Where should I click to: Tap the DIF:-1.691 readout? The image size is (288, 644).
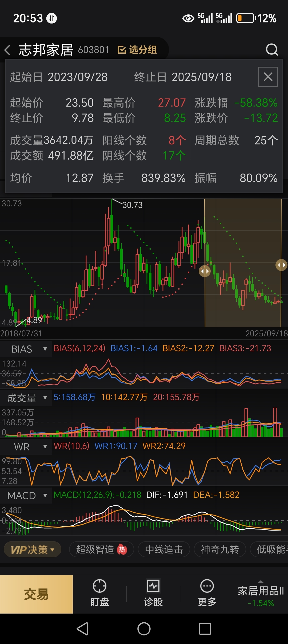(x=167, y=495)
